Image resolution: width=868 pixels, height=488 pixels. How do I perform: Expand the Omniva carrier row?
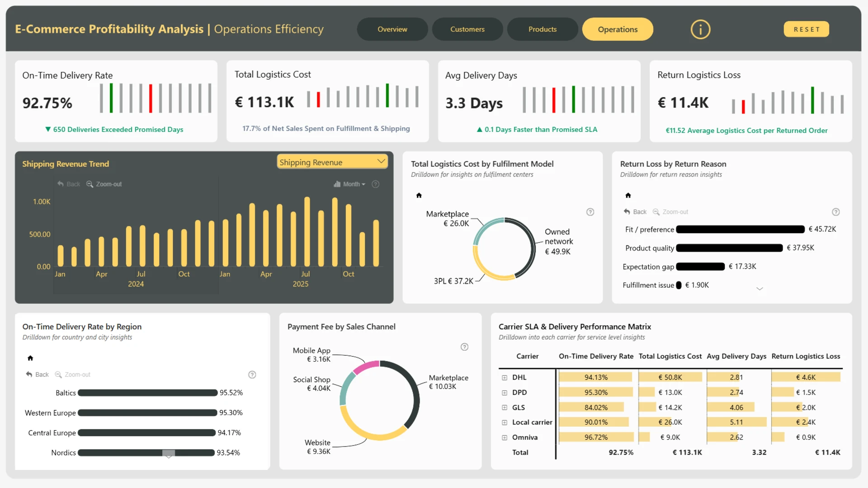click(505, 437)
